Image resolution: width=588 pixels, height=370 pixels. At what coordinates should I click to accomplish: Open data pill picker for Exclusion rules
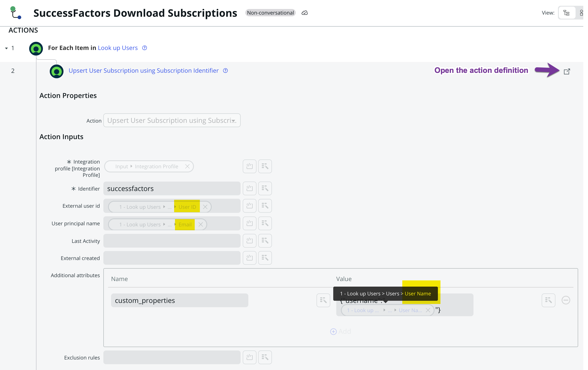(265, 358)
